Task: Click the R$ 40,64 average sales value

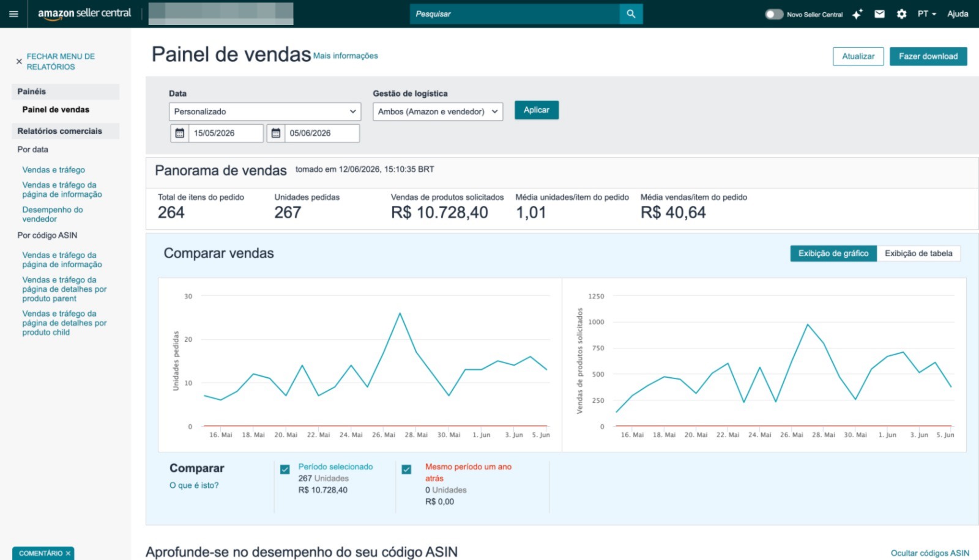Action: coord(673,212)
